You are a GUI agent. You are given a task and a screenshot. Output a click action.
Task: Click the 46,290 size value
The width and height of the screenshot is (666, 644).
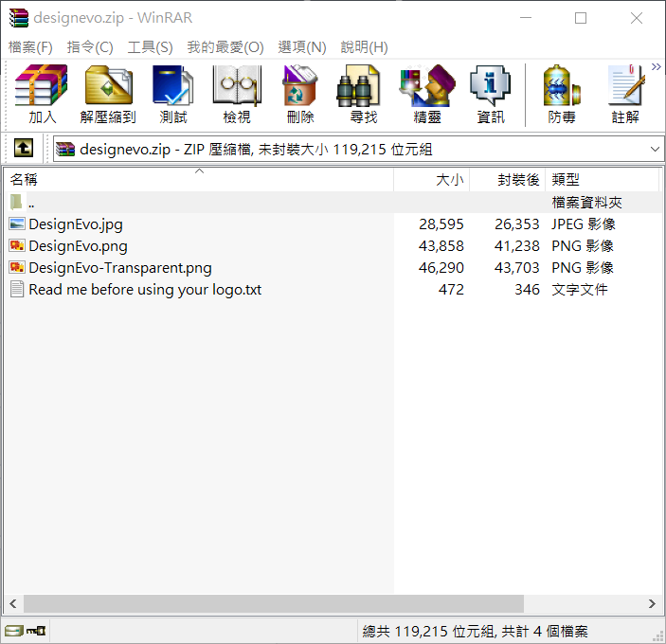pyautogui.click(x=441, y=268)
